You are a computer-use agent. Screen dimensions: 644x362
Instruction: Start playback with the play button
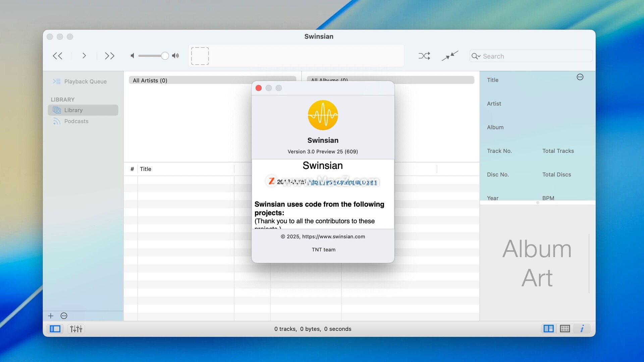(x=84, y=56)
